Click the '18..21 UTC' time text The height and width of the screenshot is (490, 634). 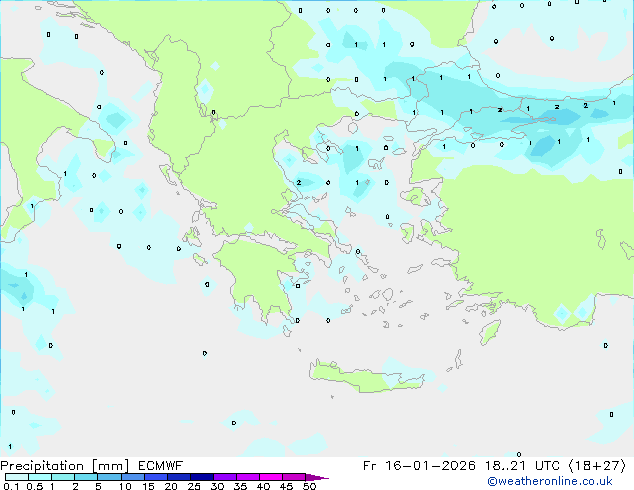click(x=522, y=466)
